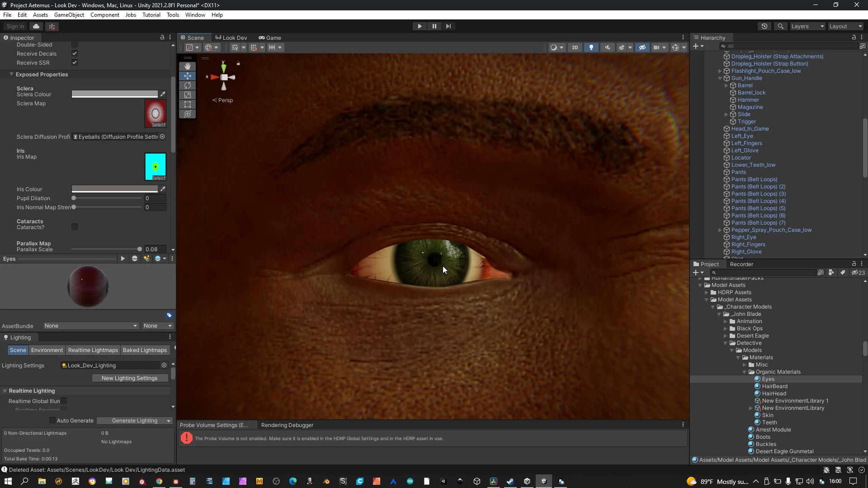Select the Hand view tool

(x=187, y=66)
